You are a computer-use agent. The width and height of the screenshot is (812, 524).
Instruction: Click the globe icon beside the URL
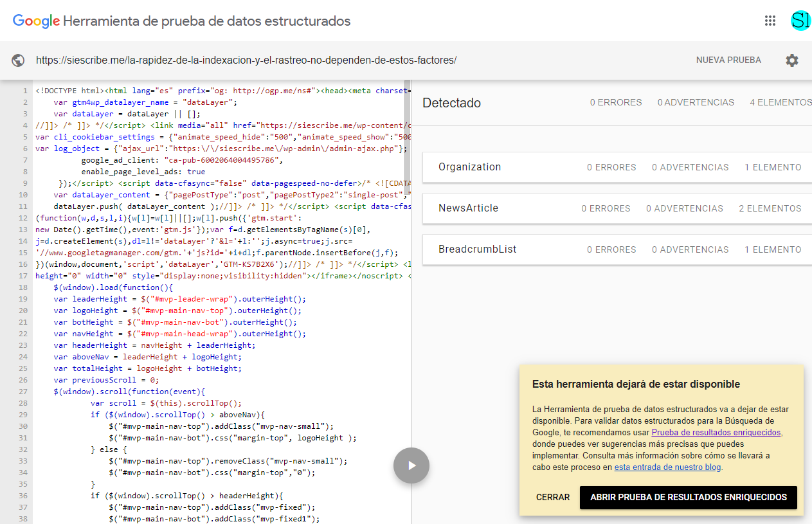click(18, 60)
